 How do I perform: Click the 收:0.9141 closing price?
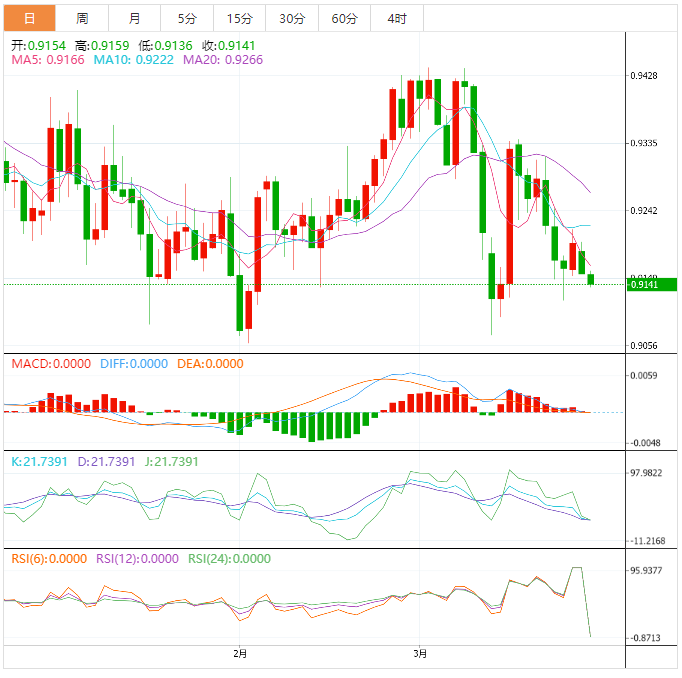(x=228, y=46)
